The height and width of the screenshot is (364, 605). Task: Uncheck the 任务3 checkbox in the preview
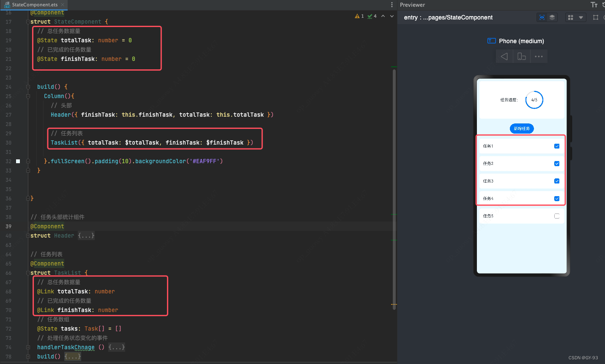tap(557, 181)
